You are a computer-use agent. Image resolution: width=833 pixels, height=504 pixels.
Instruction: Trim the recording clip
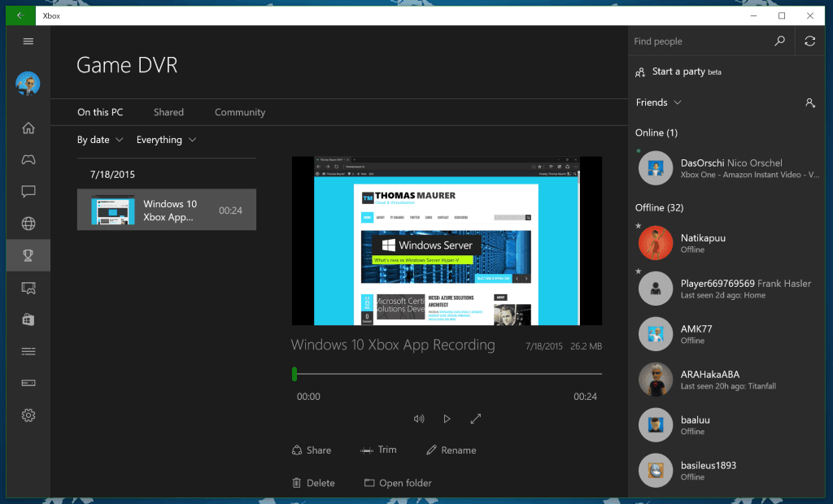[378, 450]
